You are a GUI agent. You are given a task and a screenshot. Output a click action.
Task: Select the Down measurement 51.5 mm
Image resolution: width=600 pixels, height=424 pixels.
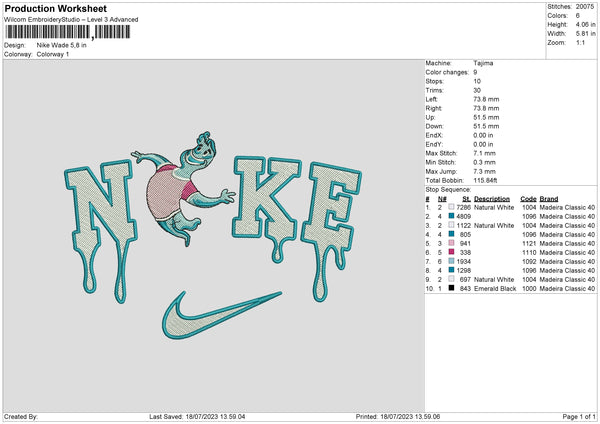tap(486, 126)
